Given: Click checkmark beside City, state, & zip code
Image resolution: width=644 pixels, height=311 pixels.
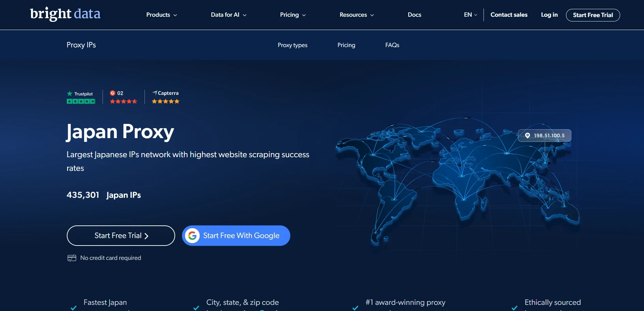Looking at the screenshot, I should 196,308.
